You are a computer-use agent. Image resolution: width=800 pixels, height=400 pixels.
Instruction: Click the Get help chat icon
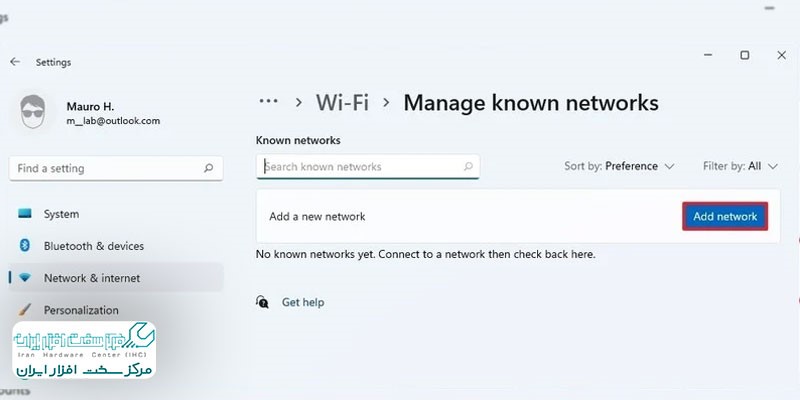click(x=262, y=302)
